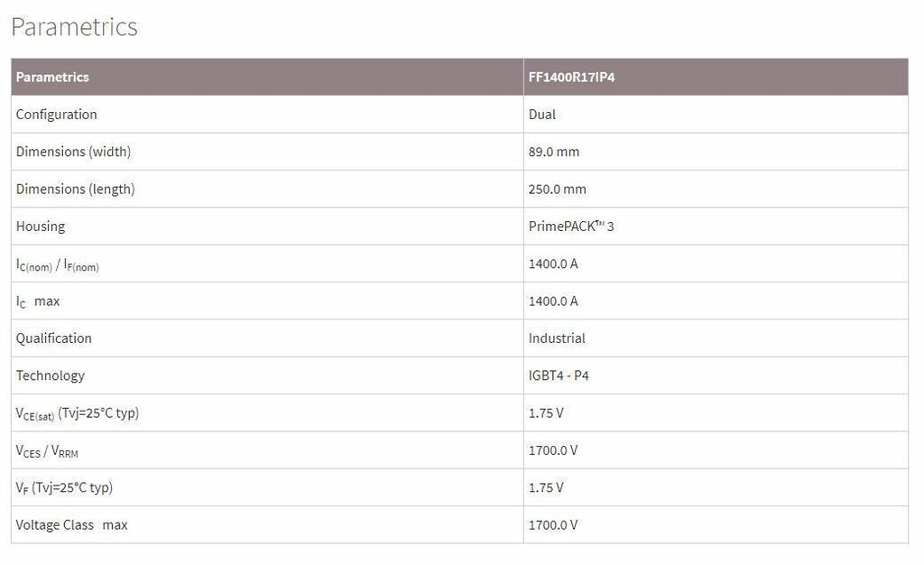Screen dimensions: 924x565
Task: Click the IC max row label
Action: coord(38,301)
